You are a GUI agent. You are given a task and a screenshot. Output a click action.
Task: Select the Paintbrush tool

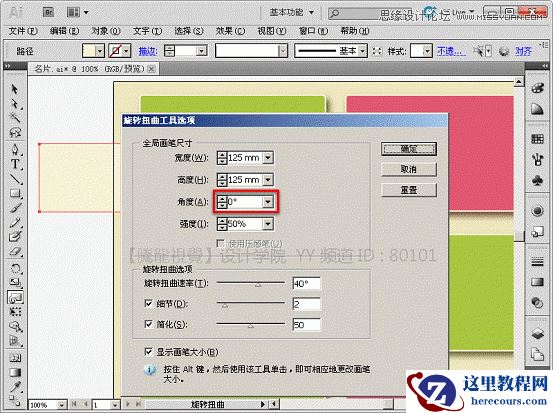point(15,208)
